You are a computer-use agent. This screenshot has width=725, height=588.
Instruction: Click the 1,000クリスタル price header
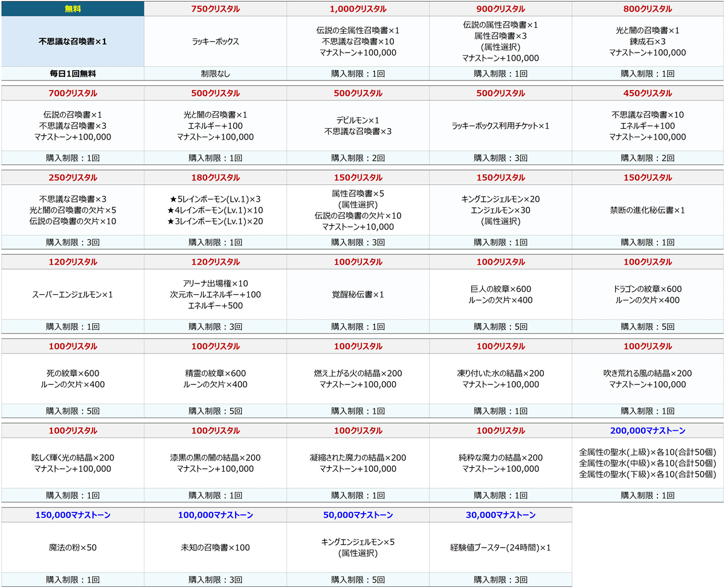click(358, 9)
